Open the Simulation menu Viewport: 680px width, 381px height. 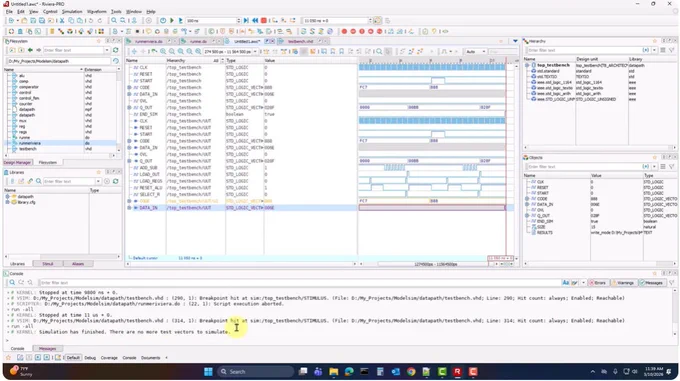coord(72,12)
